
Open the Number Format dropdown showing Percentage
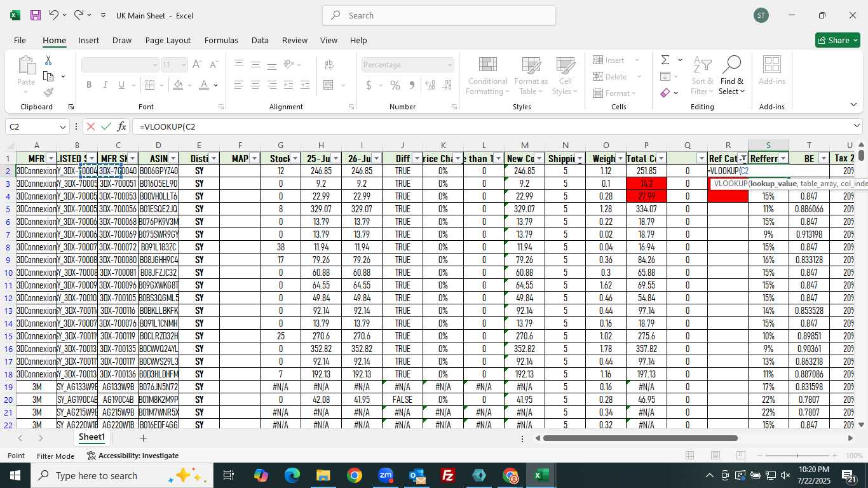(x=450, y=65)
